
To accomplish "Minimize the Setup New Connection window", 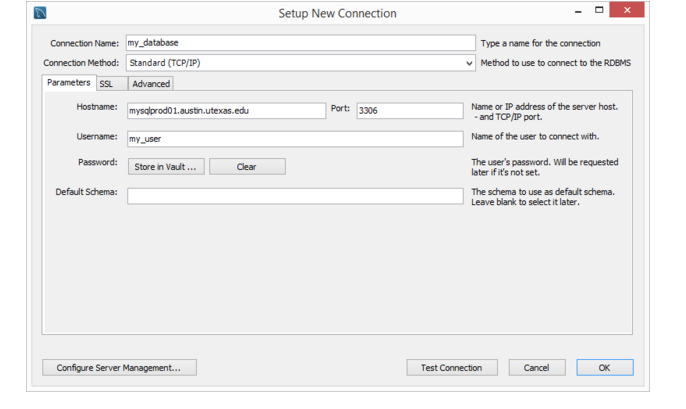I will (578, 11).
